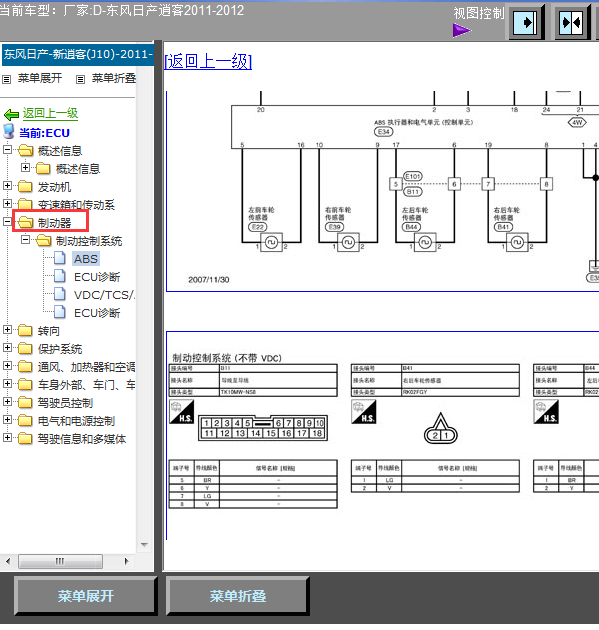Expand the nested 概述信息 subfolder
This screenshot has width=599, height=630.
[25, 168]
